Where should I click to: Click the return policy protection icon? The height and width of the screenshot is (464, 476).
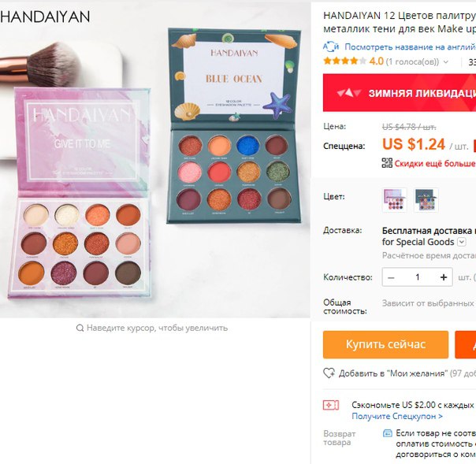pos(388,433)
